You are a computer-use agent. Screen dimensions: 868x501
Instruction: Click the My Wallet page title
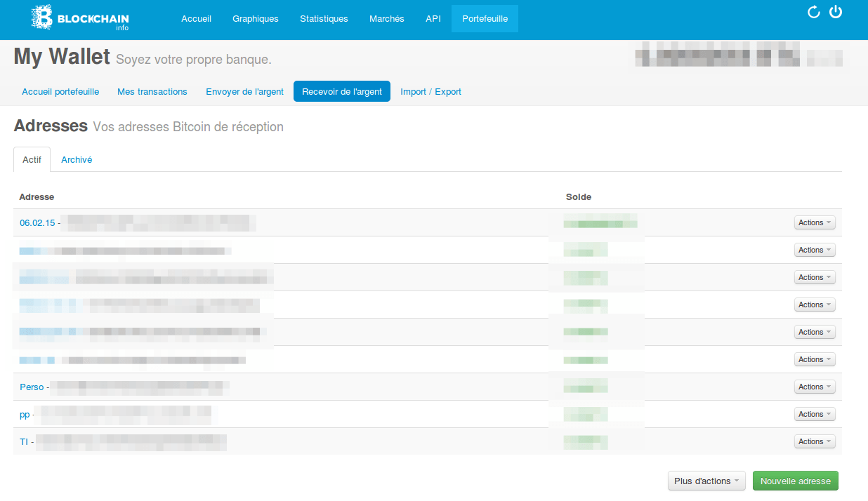tap(62, 57)
